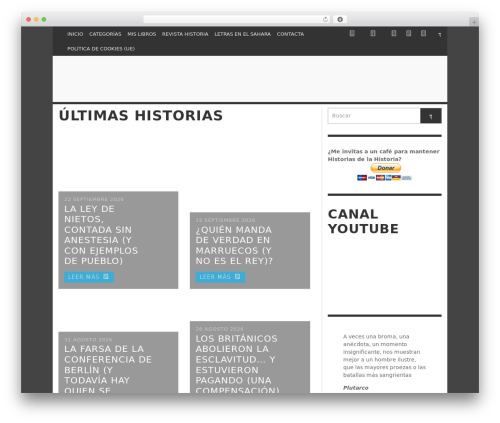
Task: Reload page with browser refresh icon
Action: pyautogui.click(x=325, y=20)
